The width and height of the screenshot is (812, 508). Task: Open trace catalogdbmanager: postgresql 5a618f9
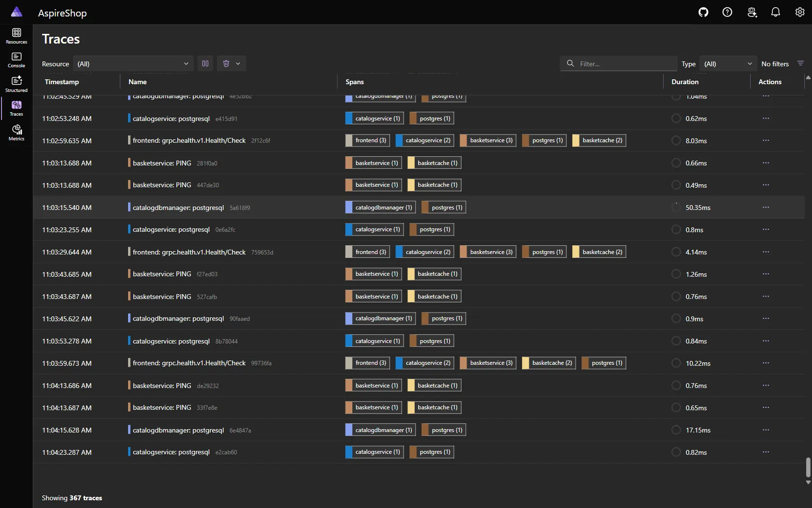[178, 208]
